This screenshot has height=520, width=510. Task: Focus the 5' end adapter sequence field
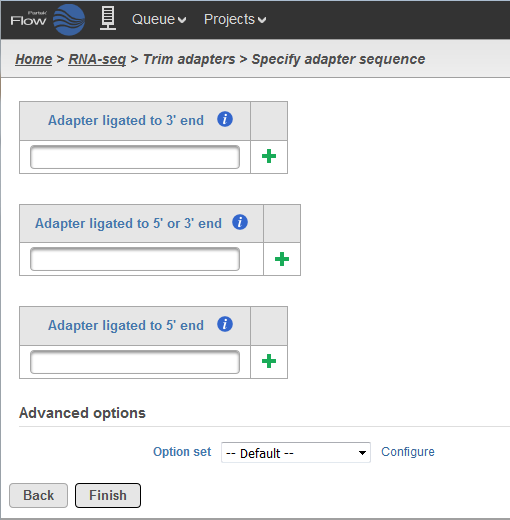point(135,362)
